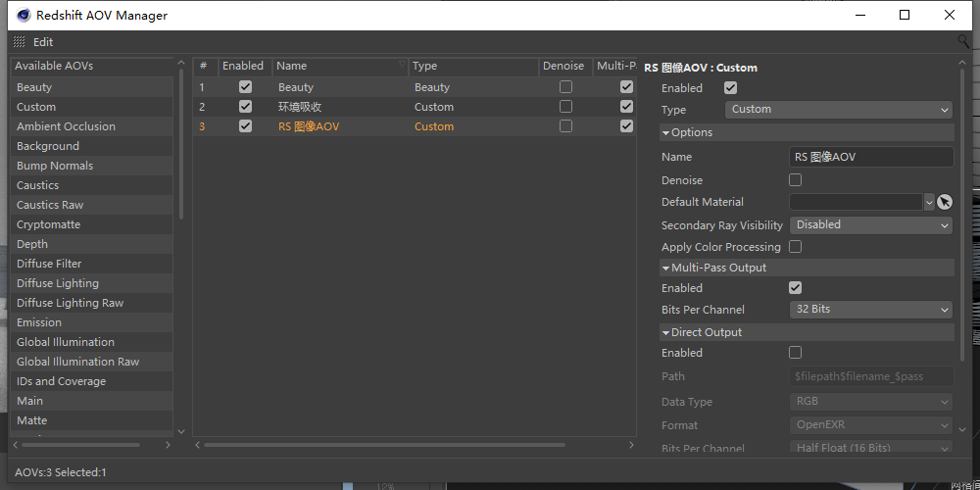The height and width of the screenshot is (490, 980).
Task: Select Ambient Occlusion in Available AOVs
Action: (x=92, y=126)
